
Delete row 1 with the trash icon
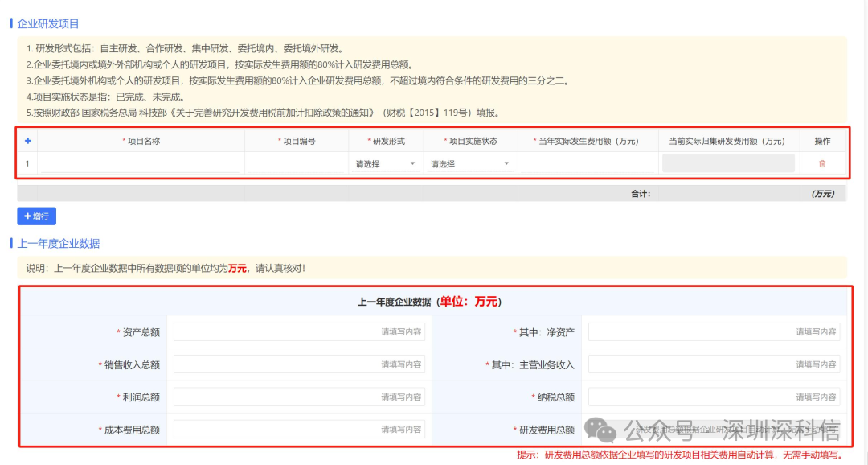[x=822, y=163]
